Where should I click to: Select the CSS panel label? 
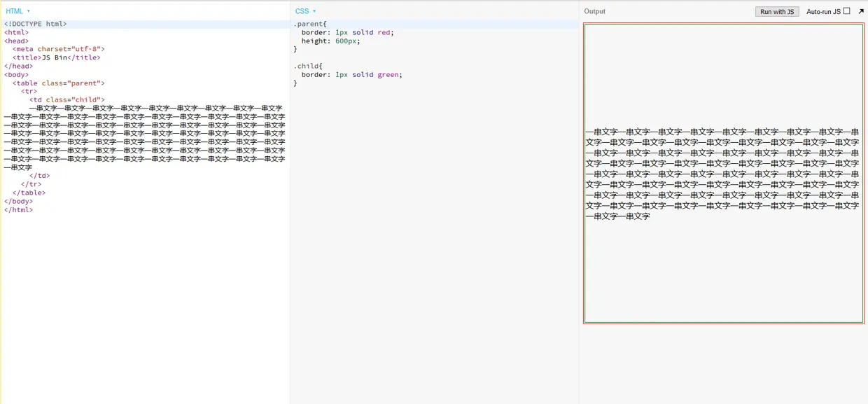click(302, 11)
